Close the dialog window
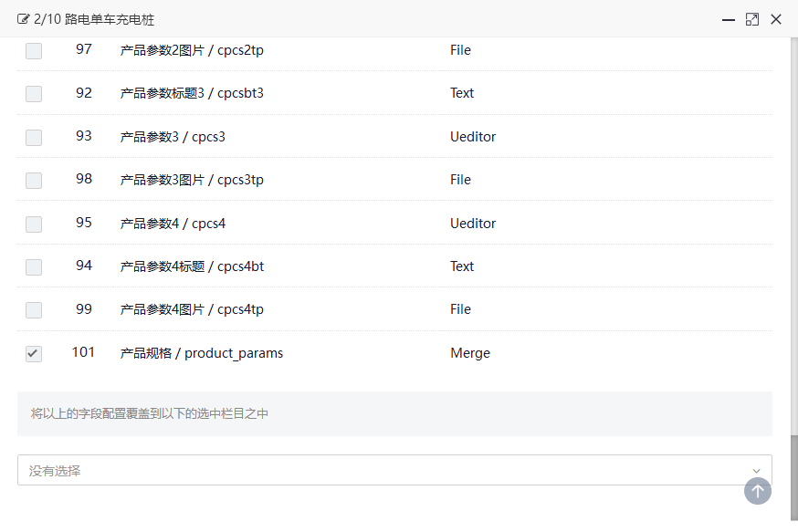798x532 pixels. (x=776, y=19)
